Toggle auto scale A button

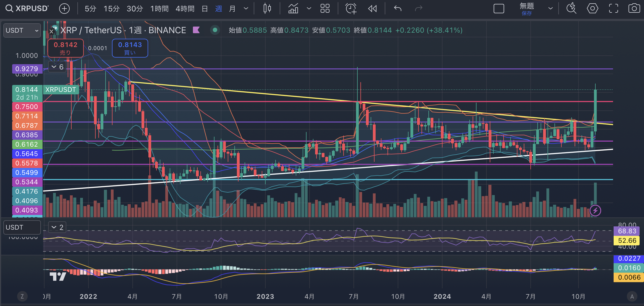point(632,297)
